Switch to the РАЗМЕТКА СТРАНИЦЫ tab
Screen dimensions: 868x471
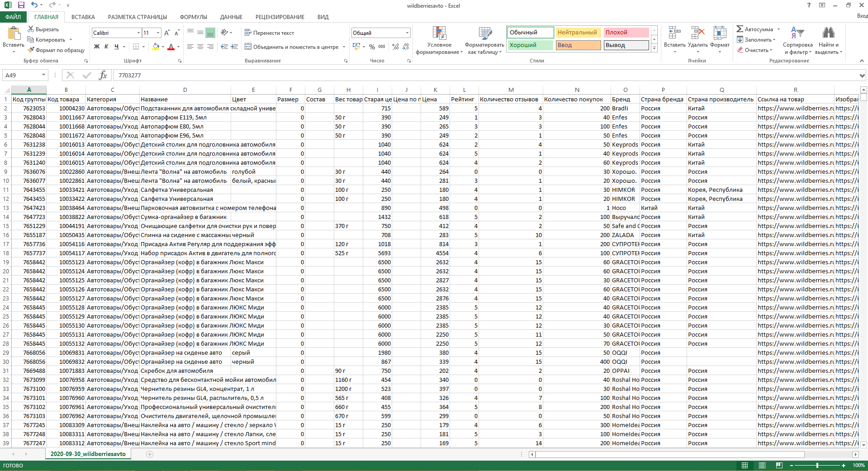coord(138,17)
